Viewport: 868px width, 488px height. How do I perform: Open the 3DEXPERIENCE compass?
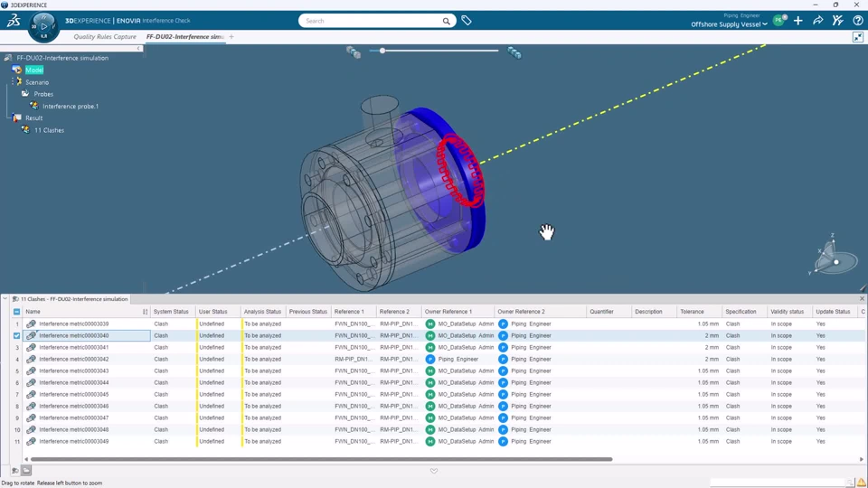(43, 26)
